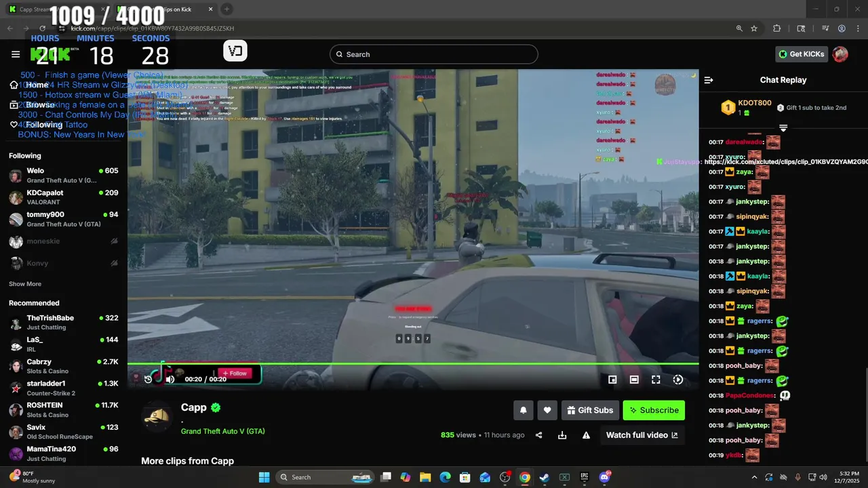This screenshot has height=488, width=868.
Task: Toggle theater mode
Action: (x=634, y=380)
